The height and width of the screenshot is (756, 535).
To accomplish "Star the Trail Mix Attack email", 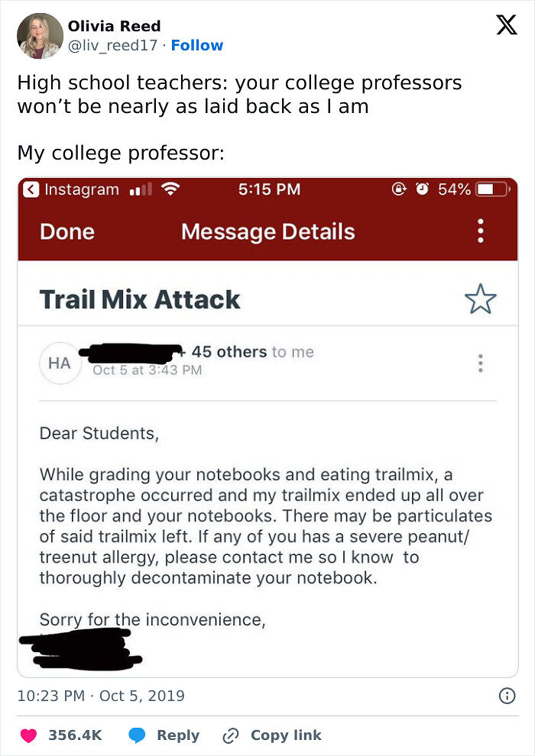I will tap(480, 299).
